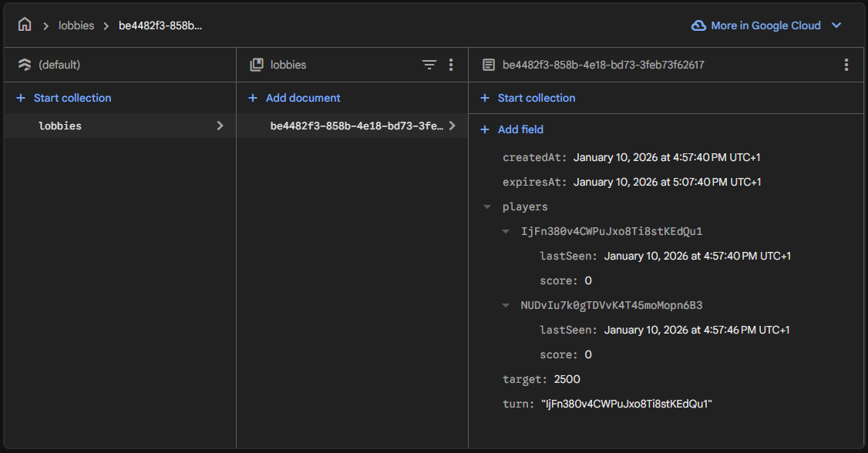Collapse the NUDvIu7k0gTDVvK4T45moMopn6B3 player entry
Screen dimensions: 868x453
[x=506, y=305]
